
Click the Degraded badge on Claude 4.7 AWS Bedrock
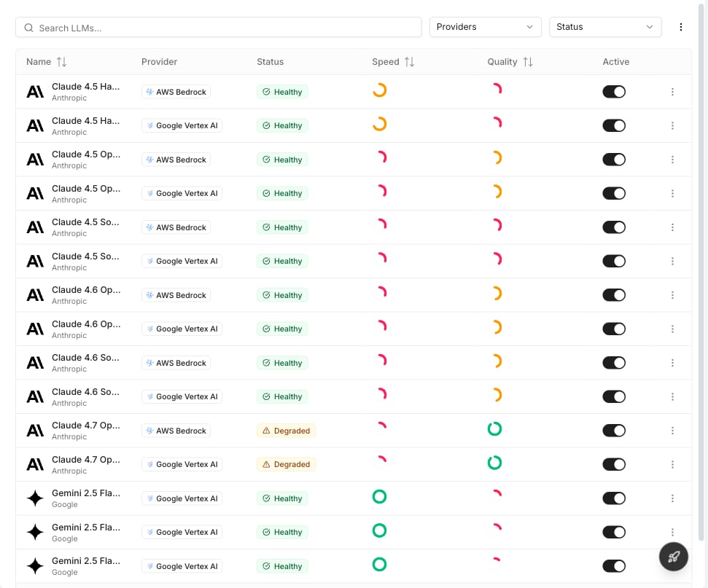click(x=287, y=431)
